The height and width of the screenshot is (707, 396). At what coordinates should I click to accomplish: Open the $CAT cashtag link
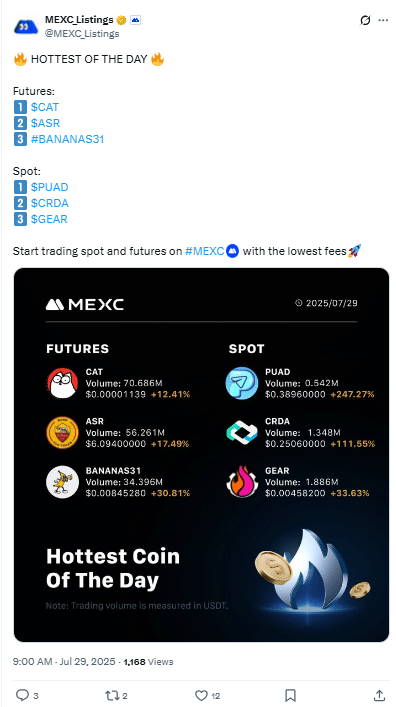[x=45, y=107]
